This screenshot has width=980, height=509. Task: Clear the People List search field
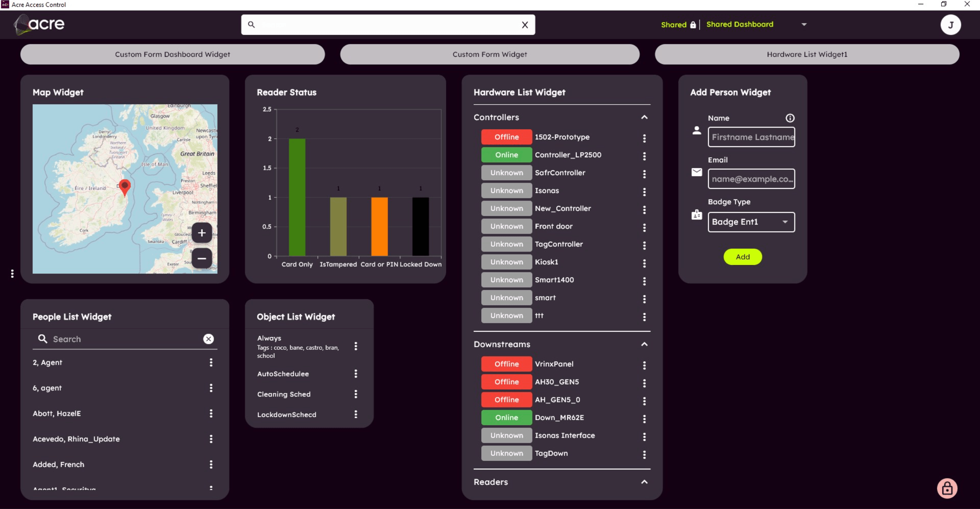(208, 339)
